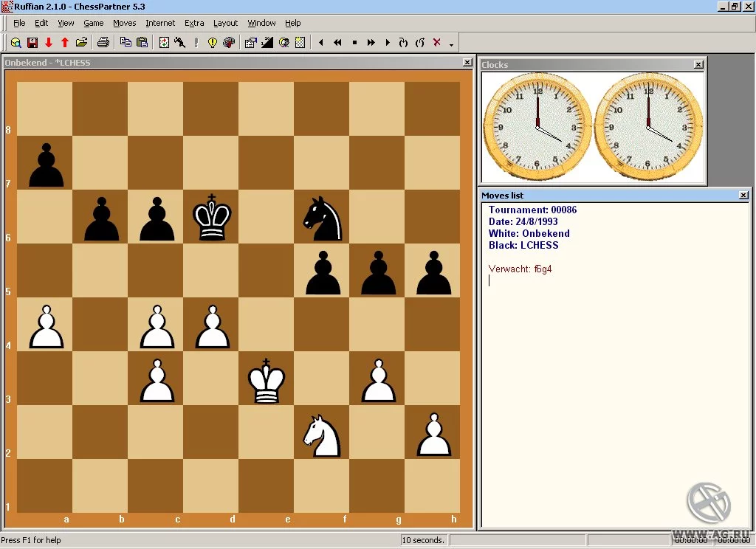Screen dimensions: 756x549
Task: Close the Onbekend - *LCHESS board window
Action: tap(467, 62)
